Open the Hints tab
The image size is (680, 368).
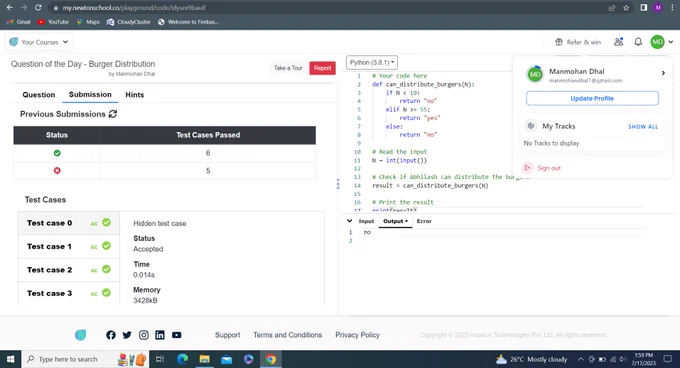pyautogui.click(x=134, y=94)
